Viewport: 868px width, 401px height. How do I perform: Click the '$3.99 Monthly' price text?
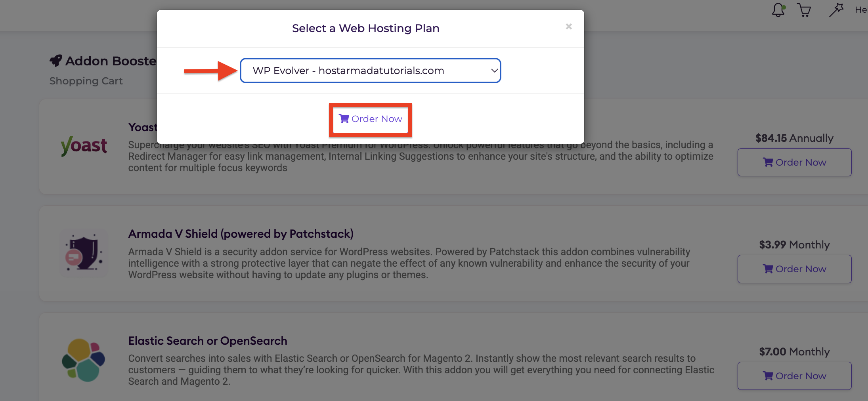click(794, 244)
